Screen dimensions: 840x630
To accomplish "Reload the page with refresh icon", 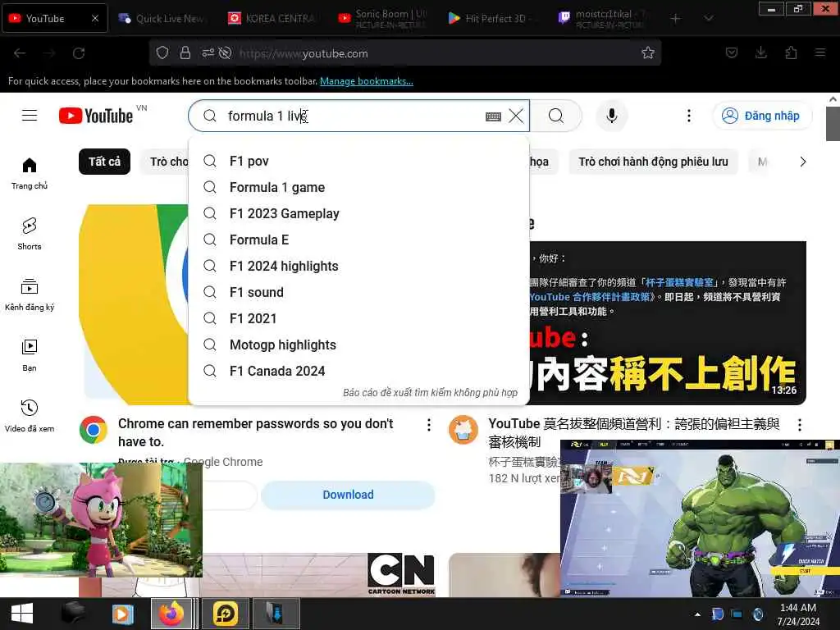I will tap(79, 53).
